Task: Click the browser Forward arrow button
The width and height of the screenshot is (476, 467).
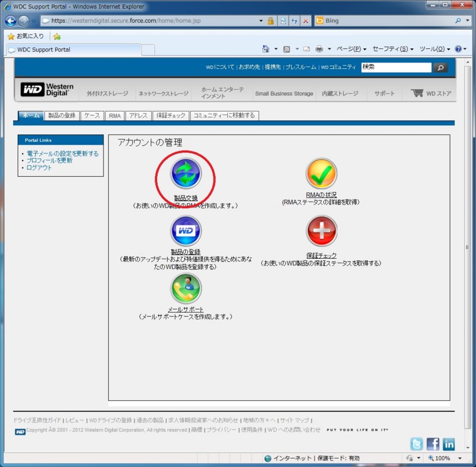Action: [23, 21]
